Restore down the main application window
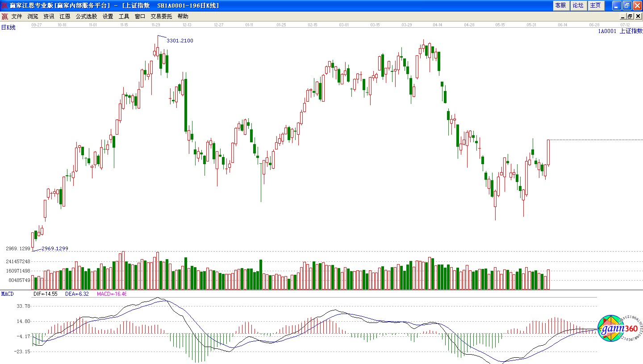The width and height of the screenshot is (643, 364). pos(627,5)
